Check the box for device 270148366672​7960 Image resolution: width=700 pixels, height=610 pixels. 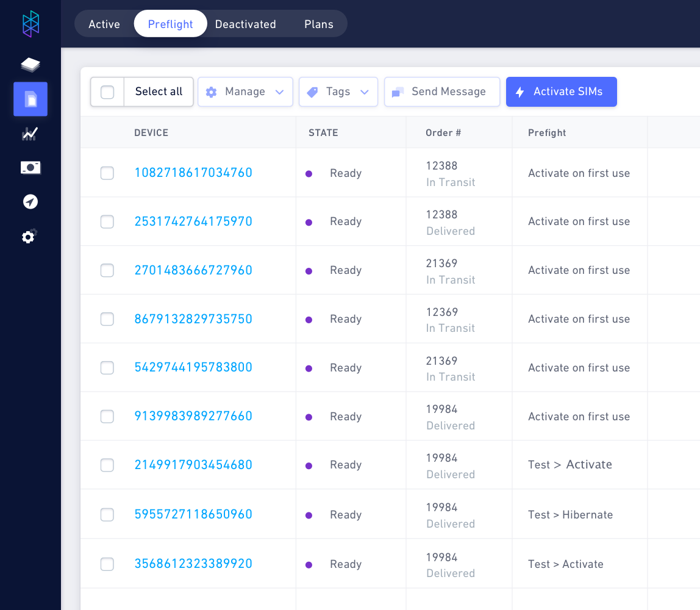click(107, 270)
